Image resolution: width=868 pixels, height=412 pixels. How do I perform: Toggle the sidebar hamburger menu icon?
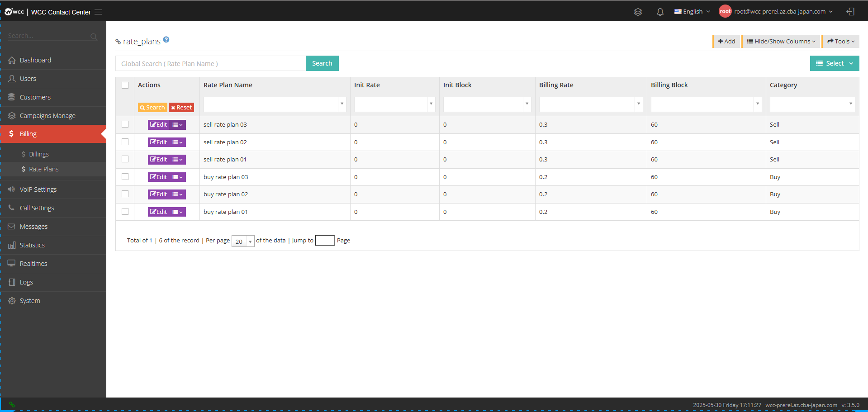coord(98,12)
